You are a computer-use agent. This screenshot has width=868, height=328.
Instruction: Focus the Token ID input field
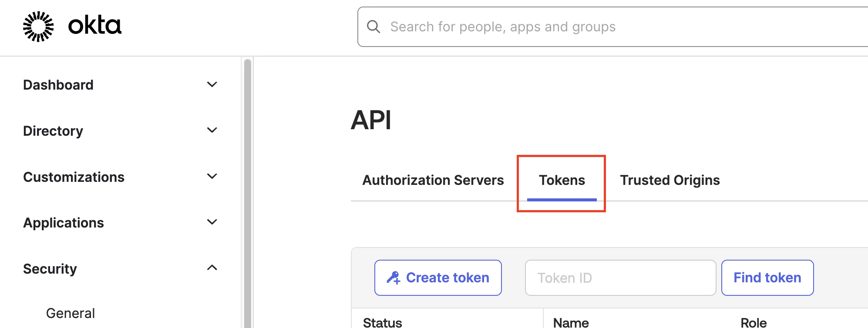click(620, 278)
